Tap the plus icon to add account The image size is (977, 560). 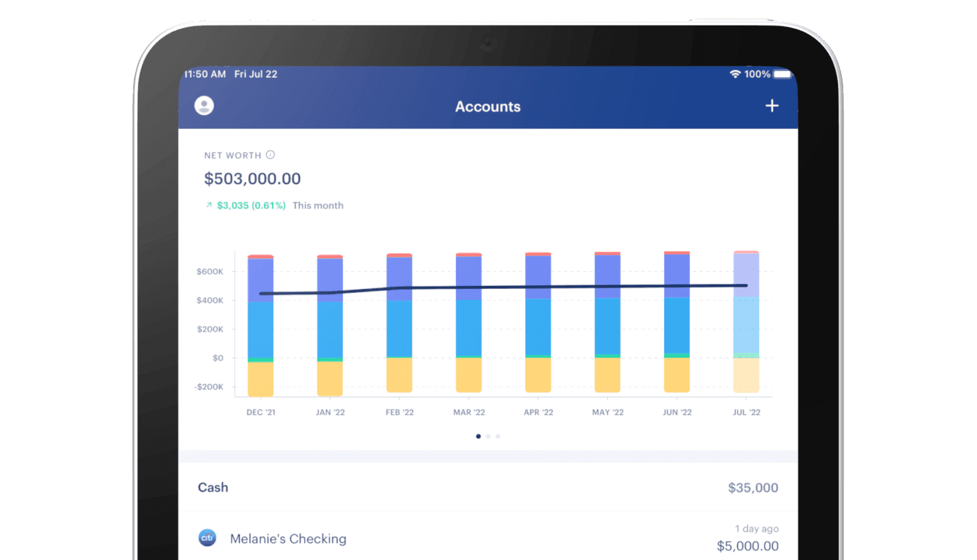click(772, 106)
